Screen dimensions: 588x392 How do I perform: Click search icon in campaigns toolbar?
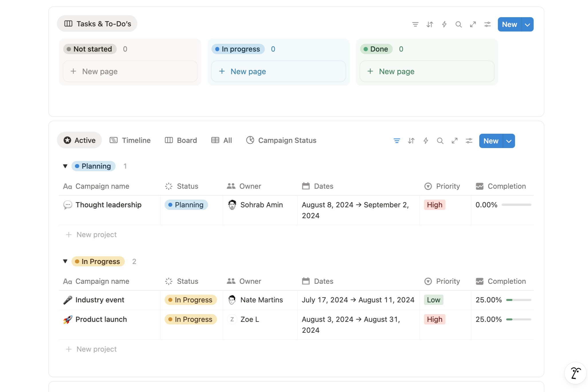(x=440, y=141)
